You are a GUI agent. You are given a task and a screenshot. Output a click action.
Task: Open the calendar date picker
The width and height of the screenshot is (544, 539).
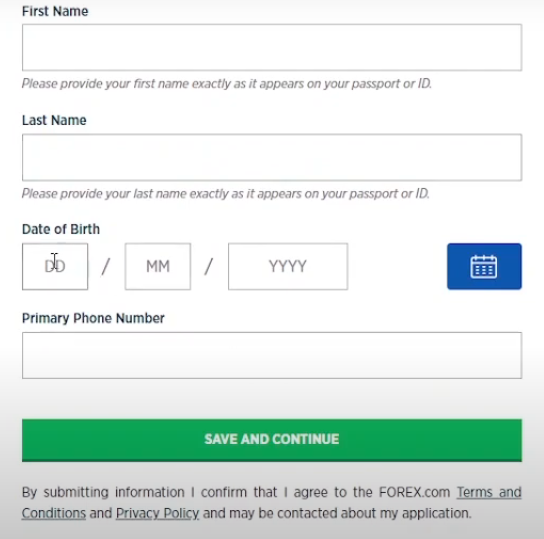click(484, 266)
